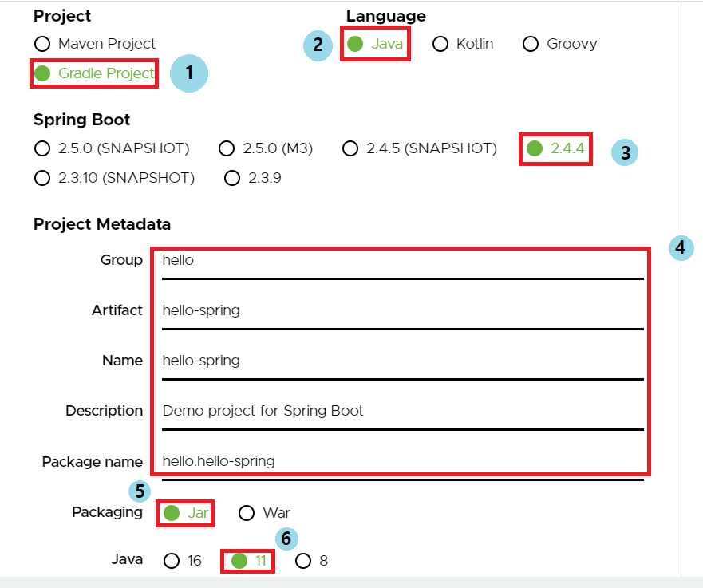Click the Packaging label
This screenshot has height=588, width=703.
[107, 512]
